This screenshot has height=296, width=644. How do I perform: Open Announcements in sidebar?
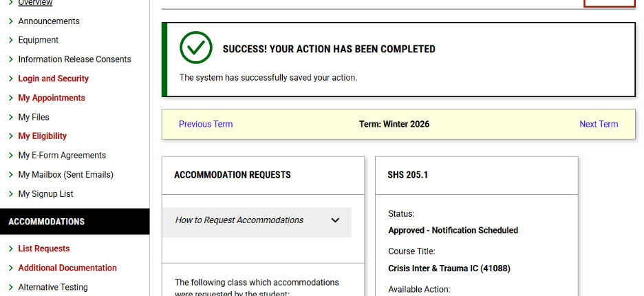(x=49, y=21)
